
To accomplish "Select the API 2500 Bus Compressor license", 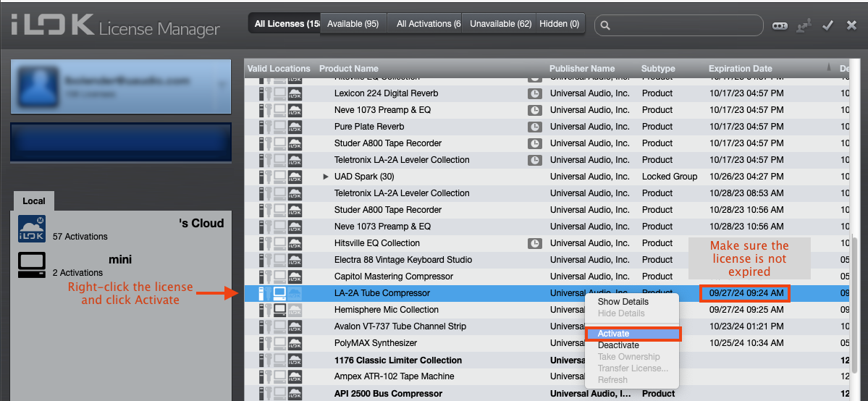I will (388, 394).
